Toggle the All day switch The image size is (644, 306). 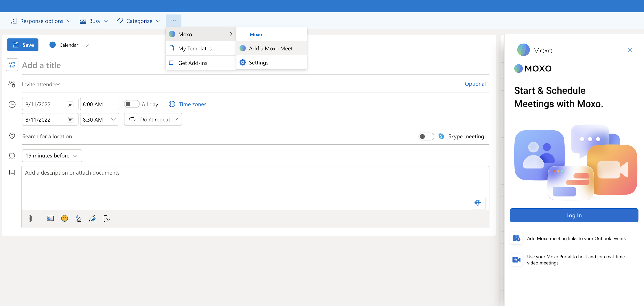coord(132,104)
